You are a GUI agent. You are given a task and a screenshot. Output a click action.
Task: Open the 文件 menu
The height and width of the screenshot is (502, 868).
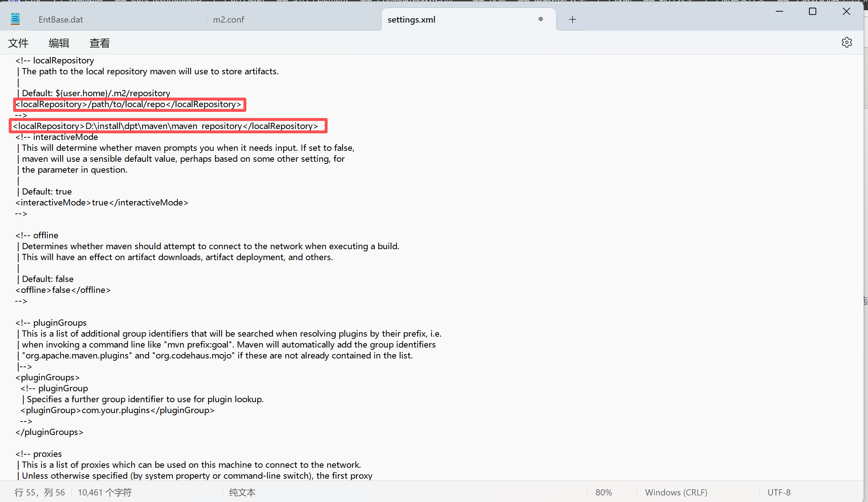tap(18, 43)
